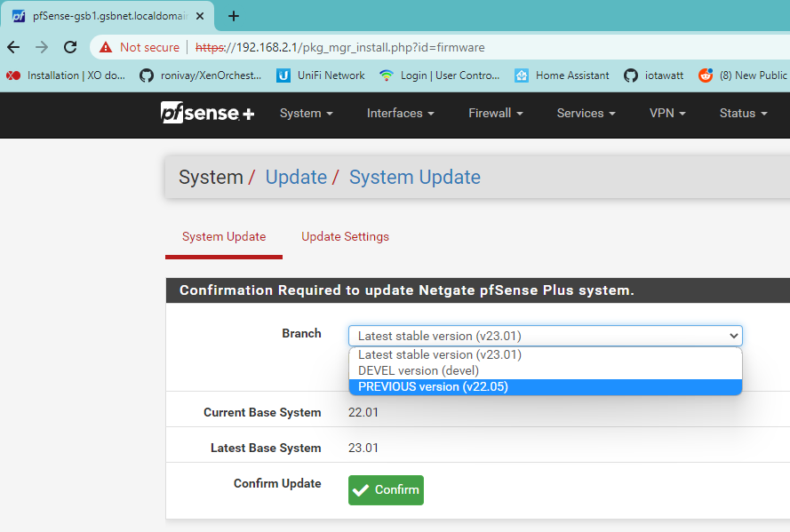Screen dimensions: 790x532
Task: Click the green Confirm button
Action: pos(386,489)
